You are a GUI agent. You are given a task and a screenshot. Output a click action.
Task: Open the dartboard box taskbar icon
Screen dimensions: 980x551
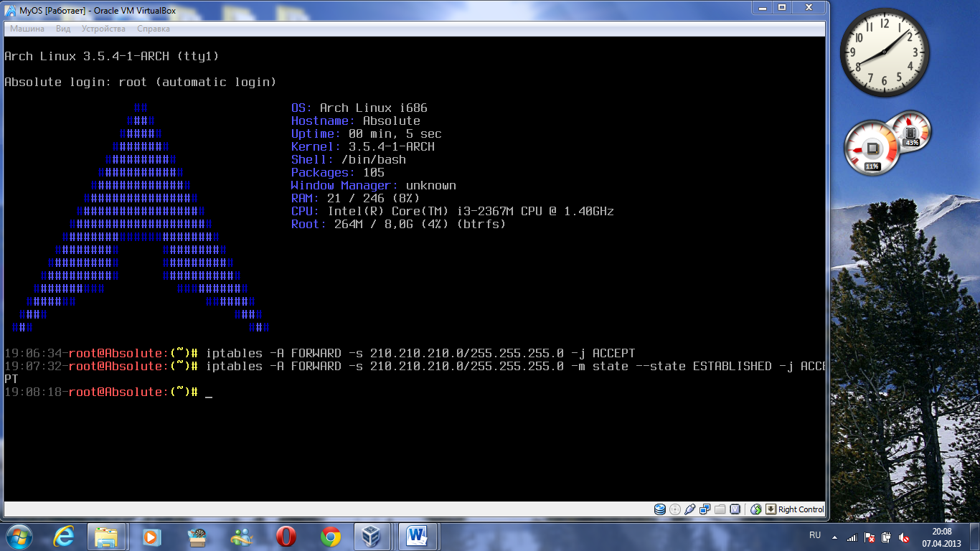(x=196, y=537)
